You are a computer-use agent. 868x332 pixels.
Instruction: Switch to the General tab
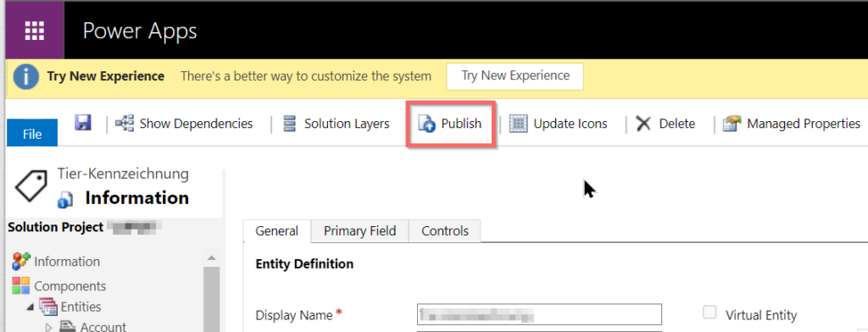coord(277,230)
